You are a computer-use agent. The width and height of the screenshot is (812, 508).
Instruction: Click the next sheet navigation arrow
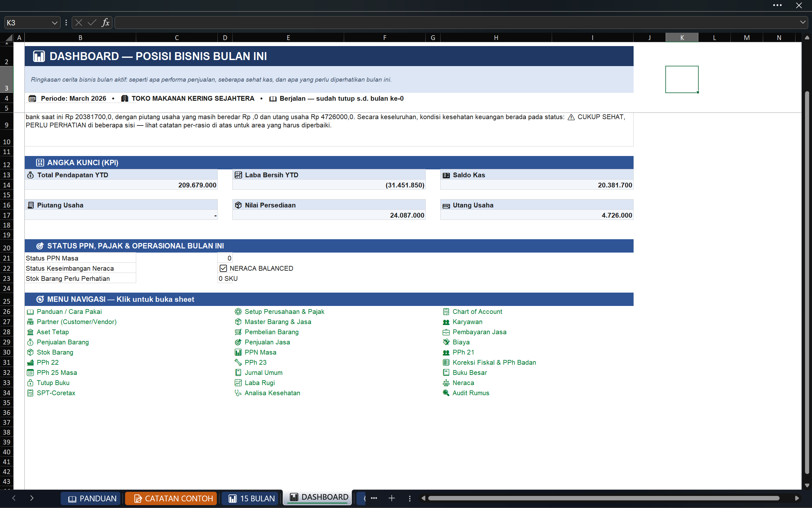[31, 498]
